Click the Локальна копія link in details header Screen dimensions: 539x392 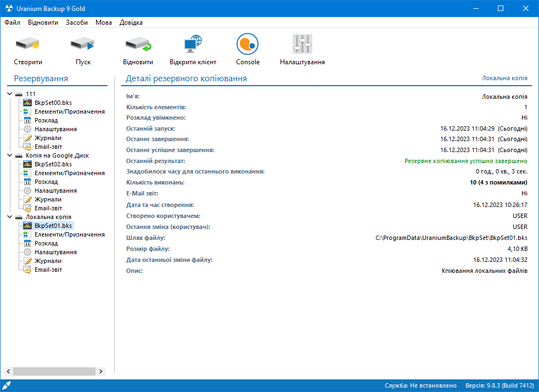(x=504, y=78)
